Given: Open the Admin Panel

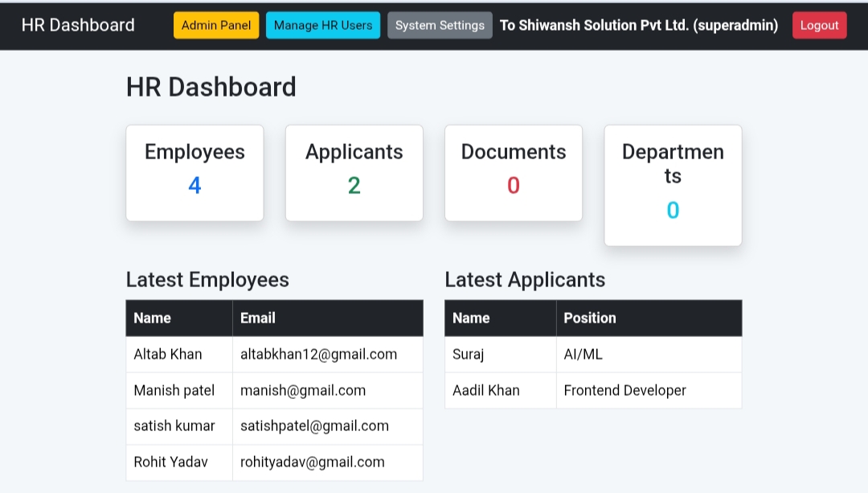Looking at the screenshot, I should click(x=216, y=26).
